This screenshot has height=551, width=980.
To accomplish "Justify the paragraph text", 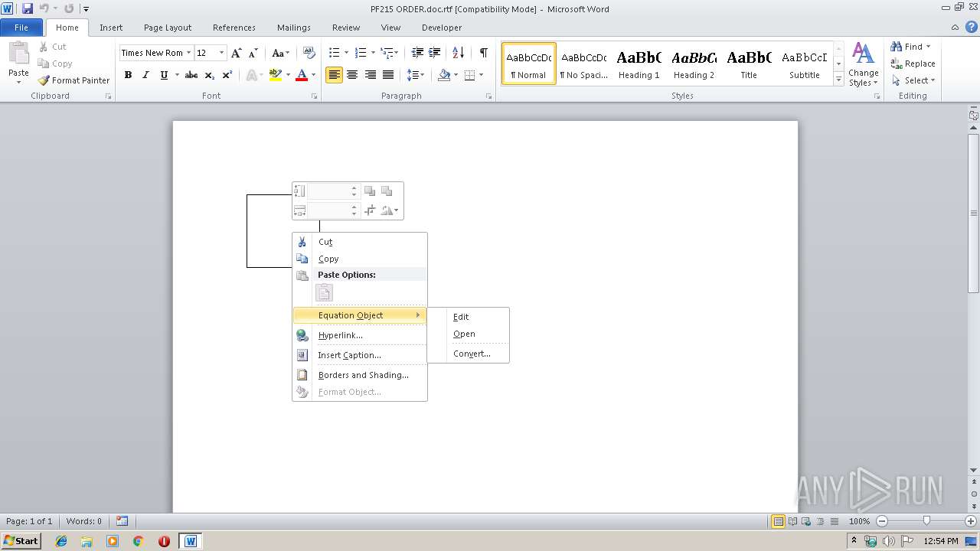I will pyautogui.click(x=388, y=75).
